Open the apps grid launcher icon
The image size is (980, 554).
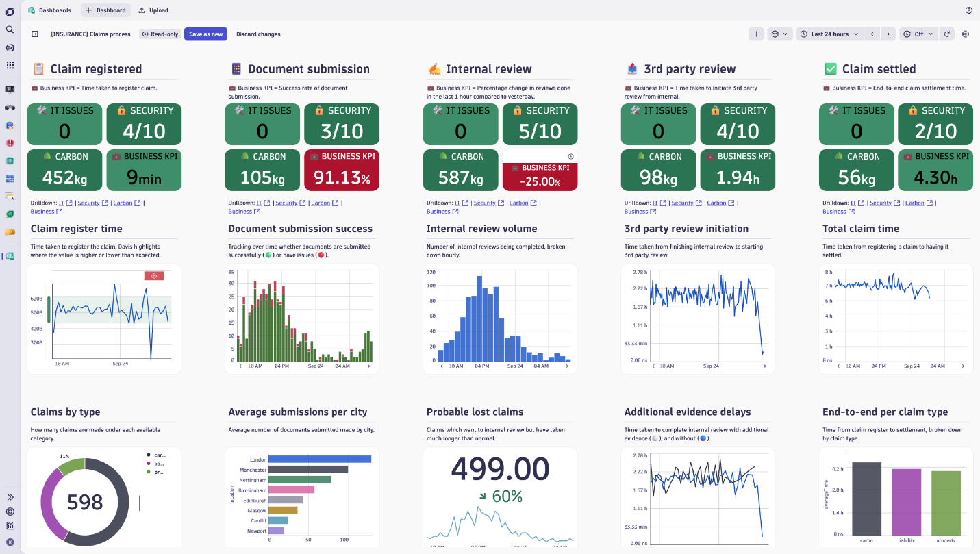(x=10, y=65)
